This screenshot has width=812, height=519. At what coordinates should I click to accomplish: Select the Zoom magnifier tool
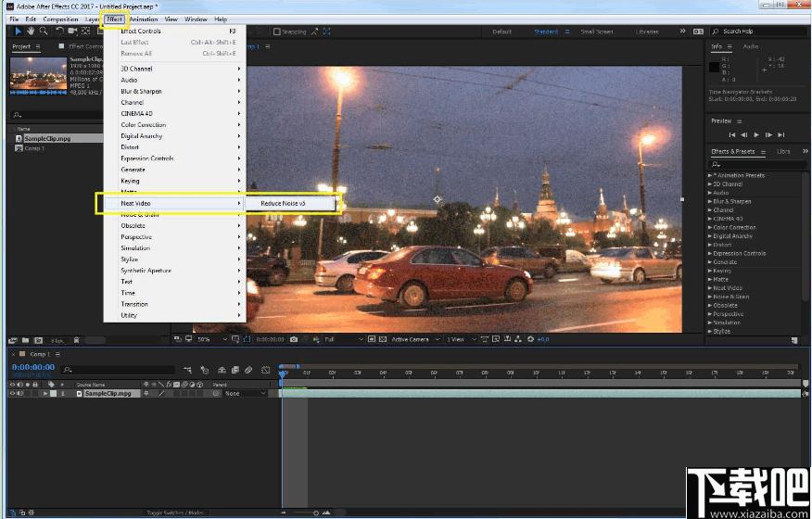point(44,32)
